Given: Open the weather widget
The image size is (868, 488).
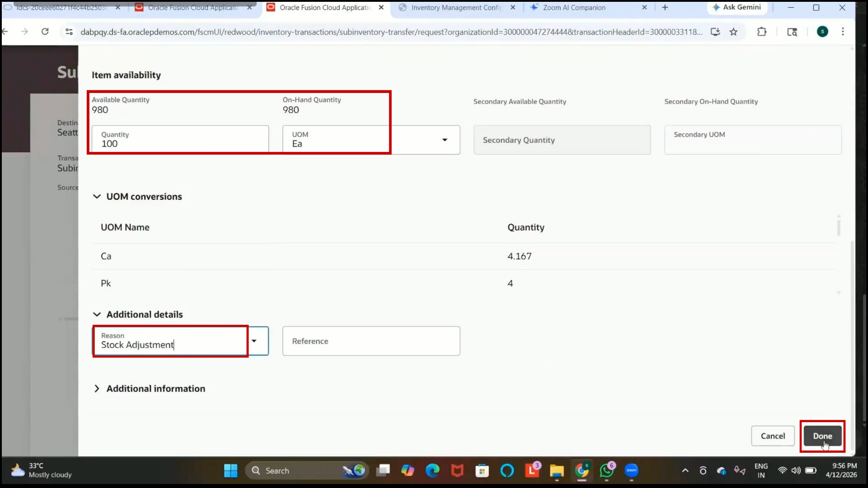Looking at the screenshot, I should [x=42, y=470].
